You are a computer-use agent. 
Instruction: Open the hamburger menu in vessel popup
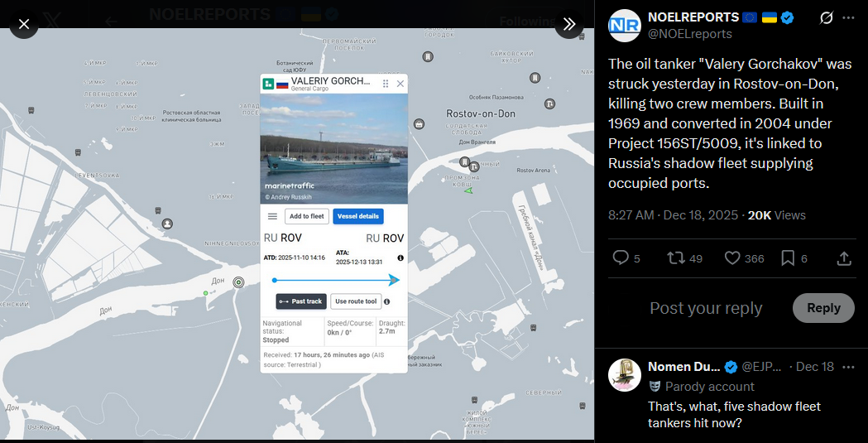(272, 216)
